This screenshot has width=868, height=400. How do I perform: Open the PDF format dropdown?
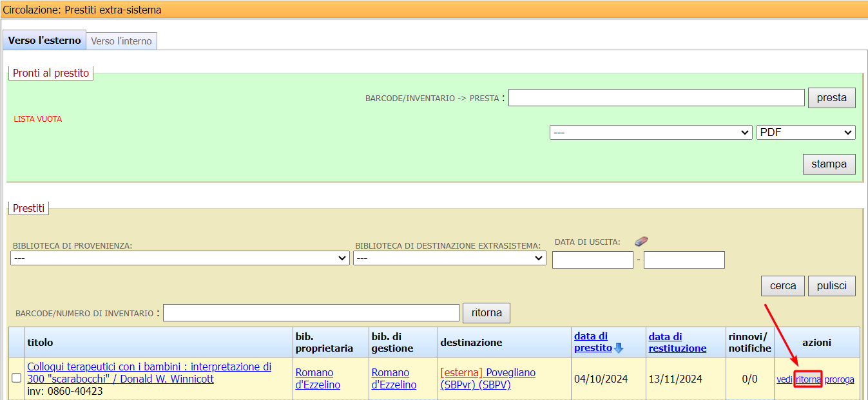(x=805, y=132)
